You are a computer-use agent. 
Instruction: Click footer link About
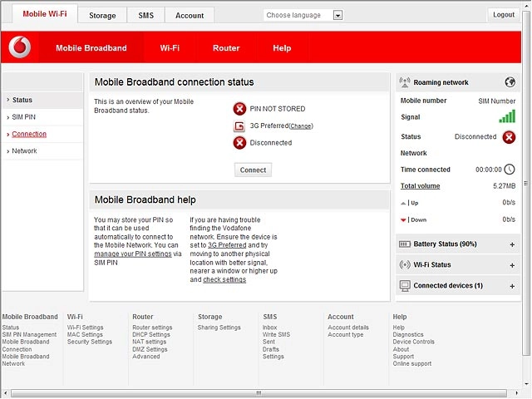click(401, 349)
